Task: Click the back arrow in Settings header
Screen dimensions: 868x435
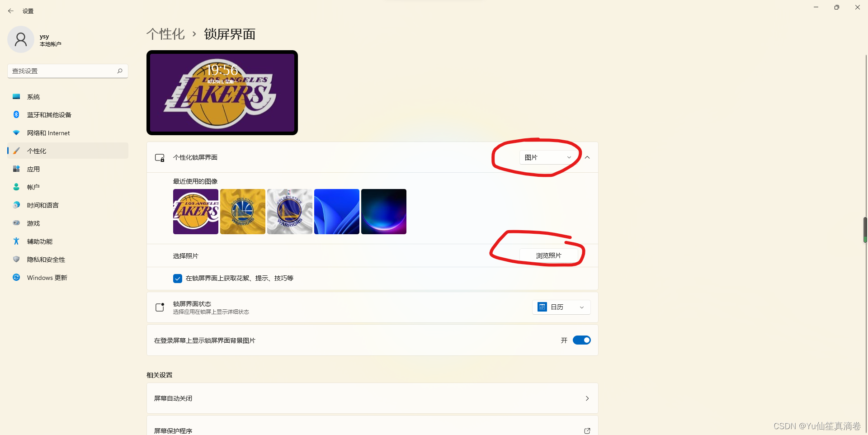Action: pyautogui.click(x=11, y=11)
